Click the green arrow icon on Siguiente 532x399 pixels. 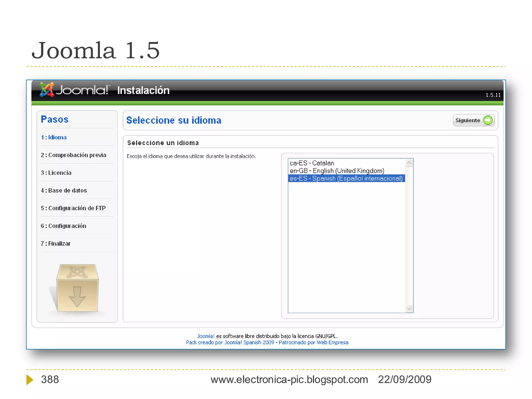pyautogui.click(x=488, y=120)
